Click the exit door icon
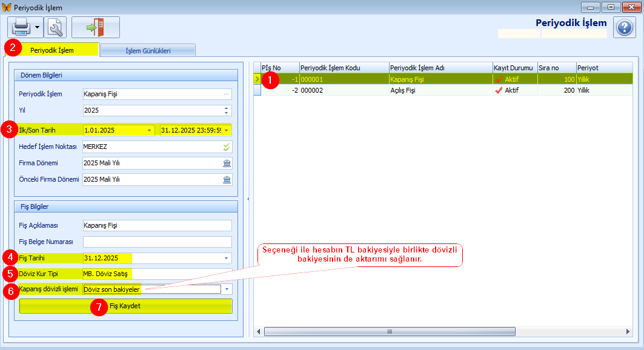This screenshot has width=644, height=350. coord(95,27)
